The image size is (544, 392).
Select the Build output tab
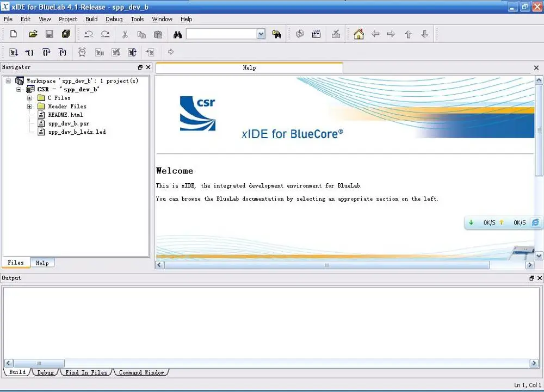click(17, 372)
